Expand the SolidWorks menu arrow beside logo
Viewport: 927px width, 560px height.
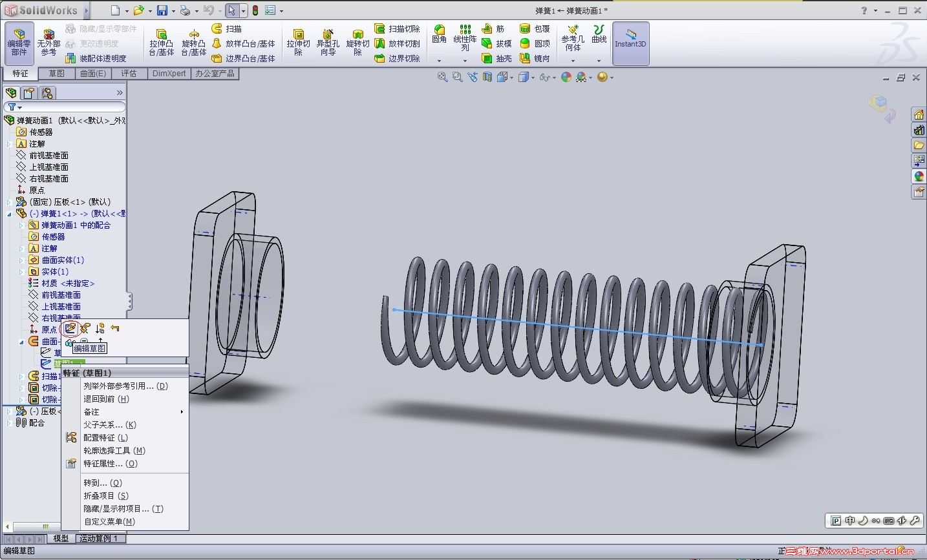[86, 11]
